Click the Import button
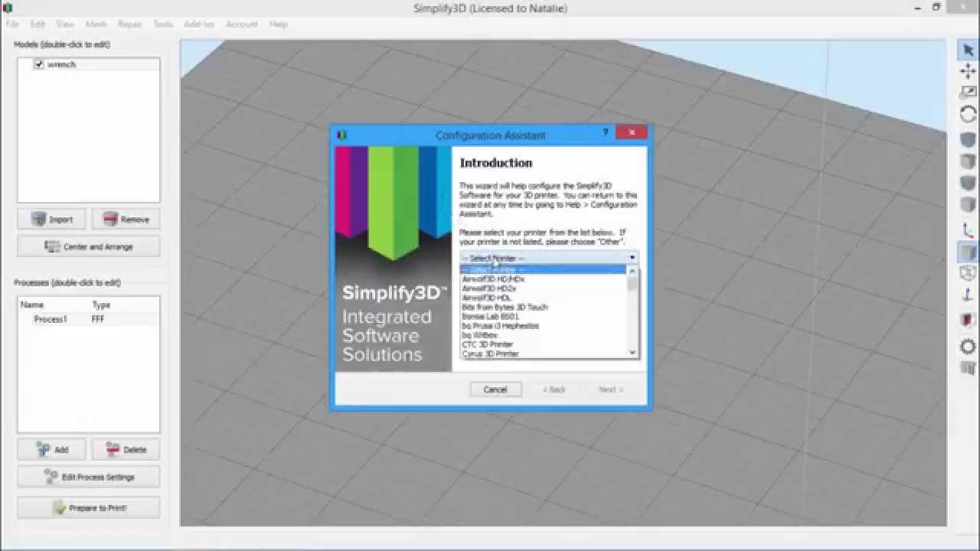Screen dimensions: 980x551 (x=51, y=219)
